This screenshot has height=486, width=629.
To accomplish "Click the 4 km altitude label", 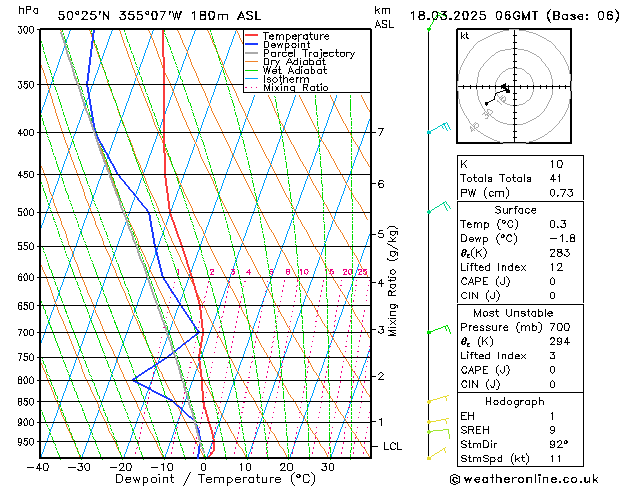I will tap(381, 282).
